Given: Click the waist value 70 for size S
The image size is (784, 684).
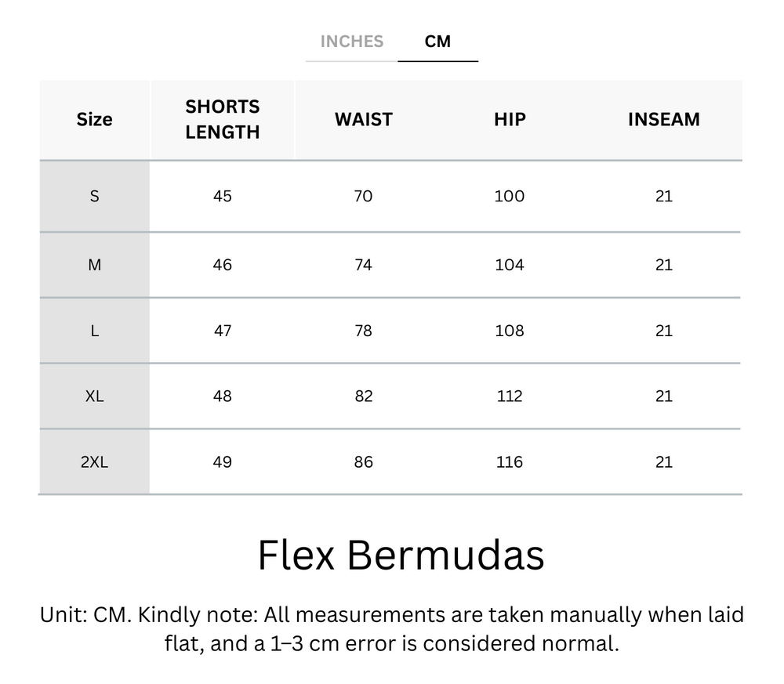Looking at the screenshot, I should pyautogui.click(x=364, y=196).
